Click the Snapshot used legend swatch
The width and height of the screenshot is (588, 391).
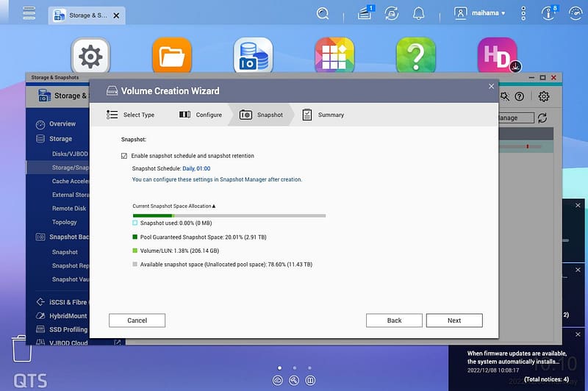point(135,223)
